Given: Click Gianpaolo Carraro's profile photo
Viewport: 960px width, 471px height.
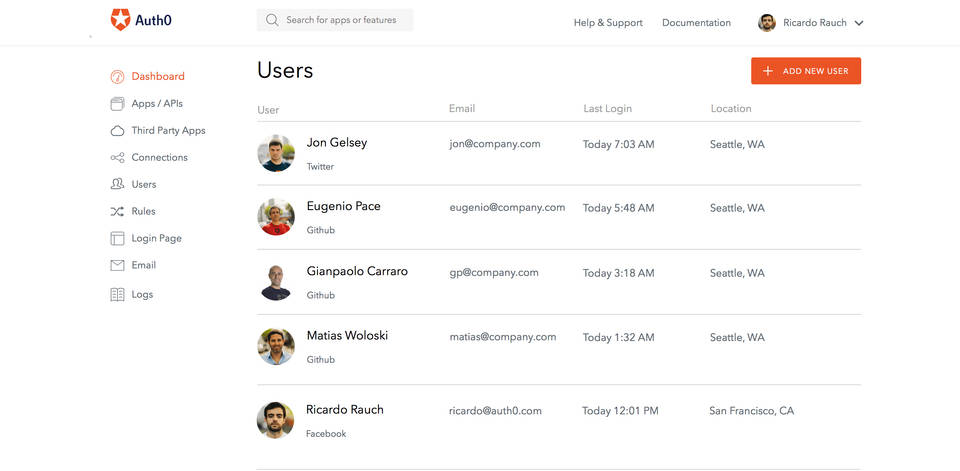Looking at the screenshot, I should (x=276, y=281).
